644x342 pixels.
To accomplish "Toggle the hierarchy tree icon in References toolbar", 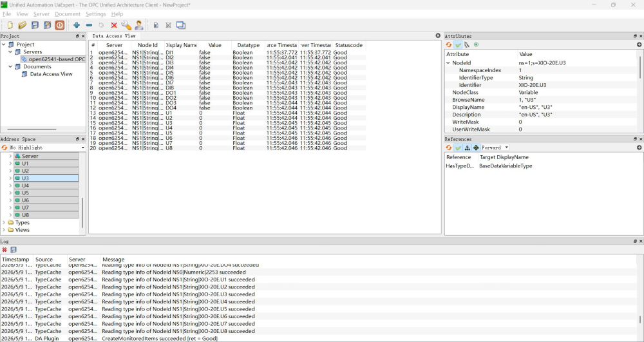I will pyautogui.click(x=468, y=147).
